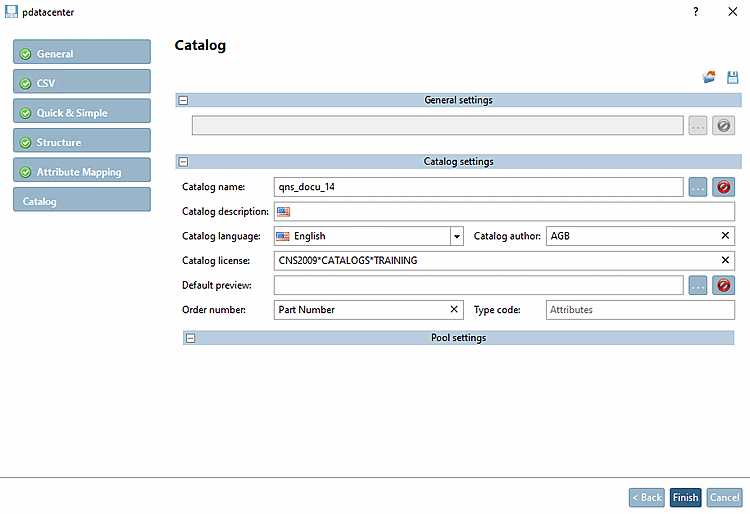Click into the Default preview field
This screenshot has width=750, height=514.
(x=478, y=285)
